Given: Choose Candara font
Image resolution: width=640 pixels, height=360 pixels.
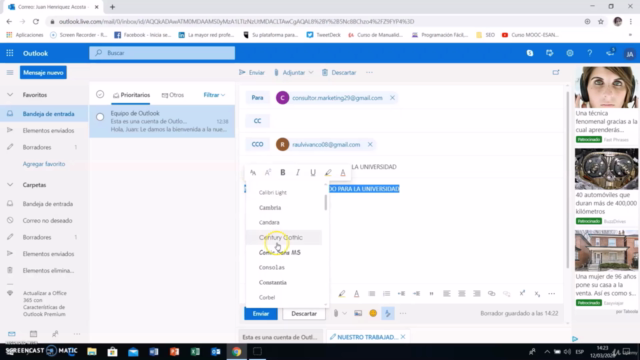Looking at the screenshot, I should tap(284, 222).
